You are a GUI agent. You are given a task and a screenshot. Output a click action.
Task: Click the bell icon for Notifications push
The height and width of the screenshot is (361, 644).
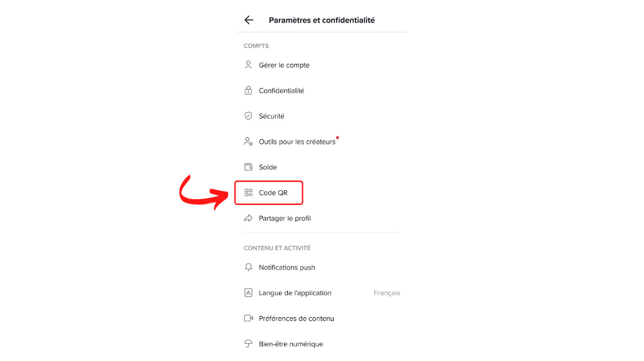pyautogui.click(x=248, y=268)
